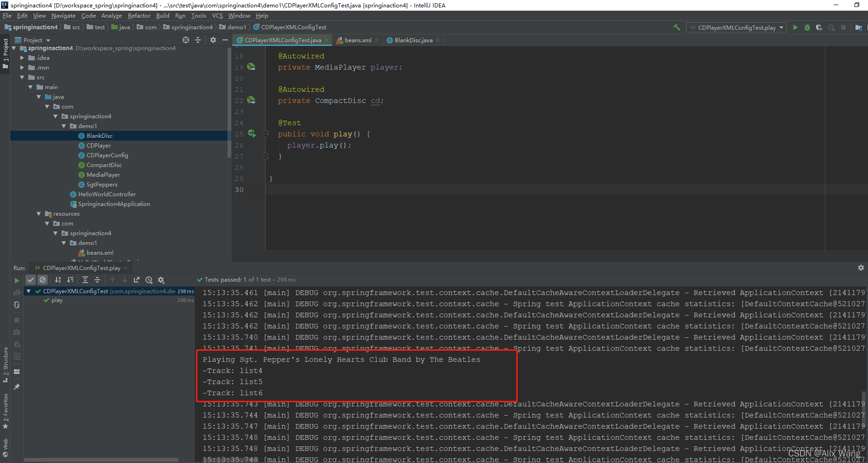Click Expand All in the test runner toolbar
This screenshot has width=868, height=463.
point(85,280)
